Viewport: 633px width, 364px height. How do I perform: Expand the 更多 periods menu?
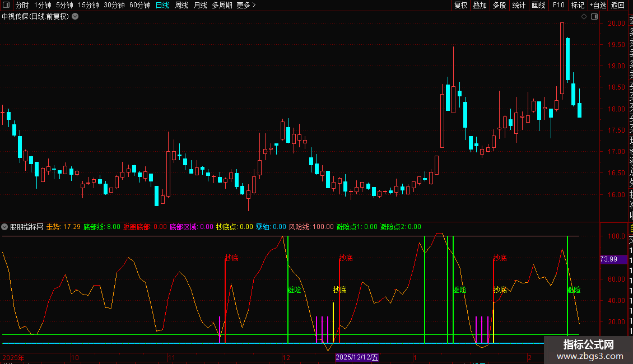tap(246, 5)
